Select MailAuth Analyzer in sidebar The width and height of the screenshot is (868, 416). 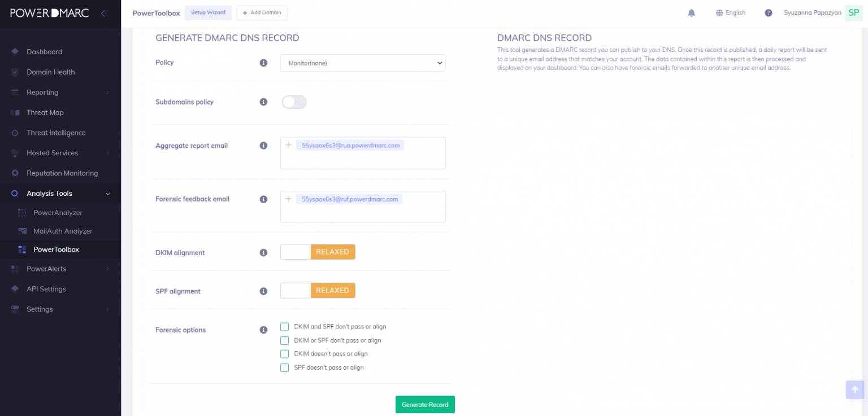click(63, 231)
